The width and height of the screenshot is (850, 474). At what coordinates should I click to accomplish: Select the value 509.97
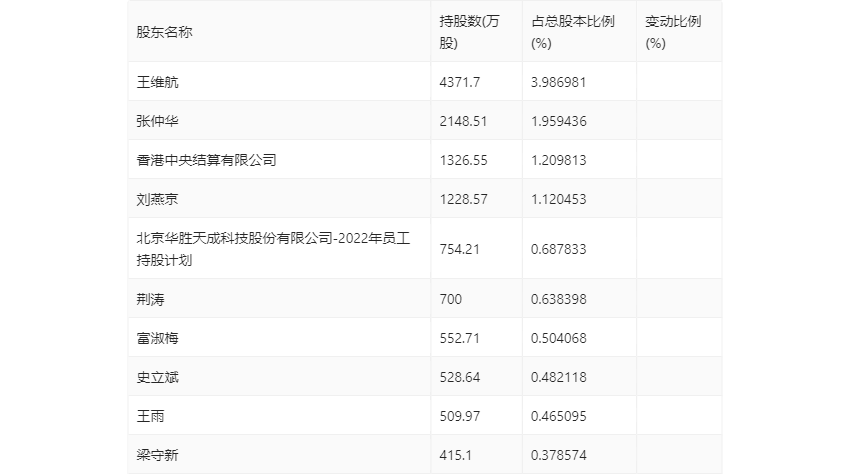[460, 416]
